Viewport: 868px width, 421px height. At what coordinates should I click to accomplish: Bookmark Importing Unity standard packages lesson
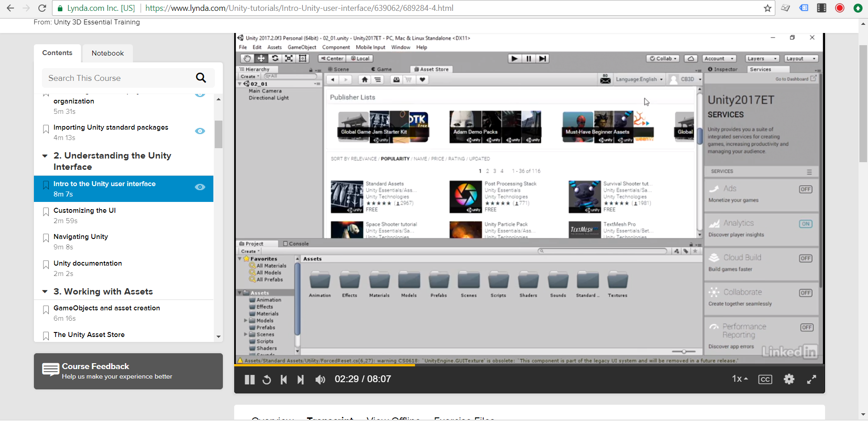click(x=46, y=129)
